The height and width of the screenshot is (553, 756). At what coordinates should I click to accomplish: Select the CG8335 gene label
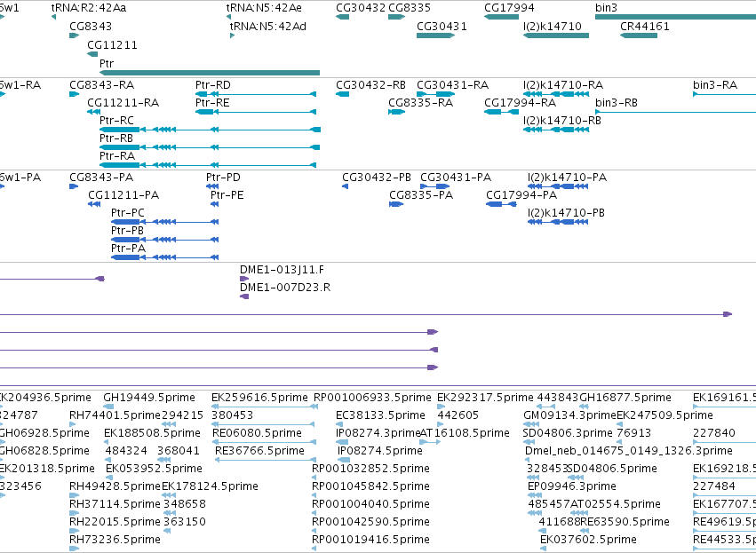point(410,8)
